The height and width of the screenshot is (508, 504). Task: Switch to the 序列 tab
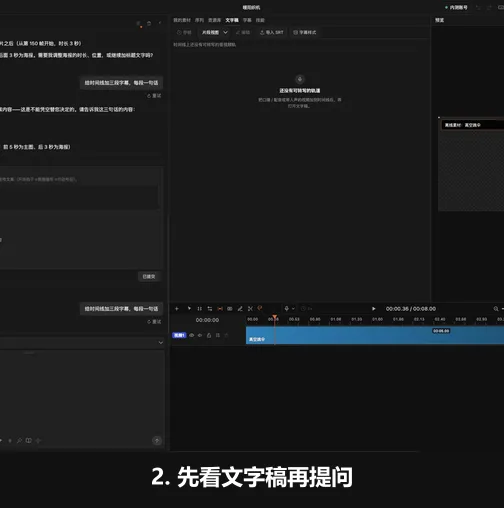point(199,20)
